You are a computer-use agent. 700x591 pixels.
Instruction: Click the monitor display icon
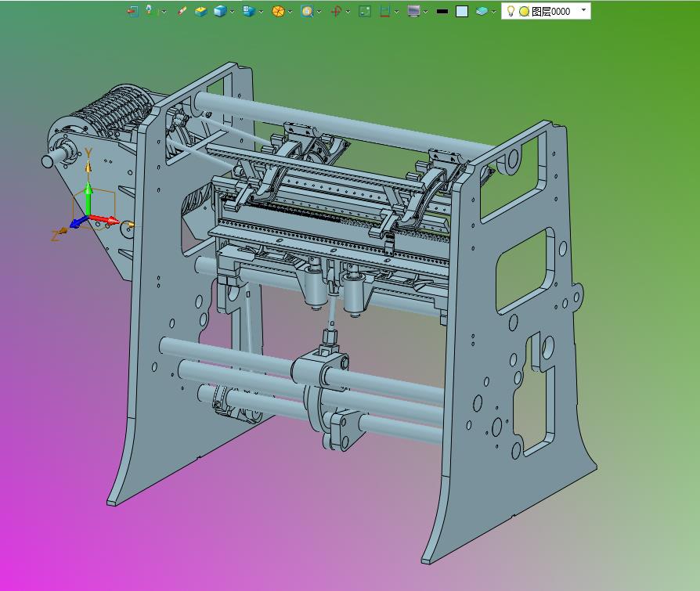[x=413, y=11]
